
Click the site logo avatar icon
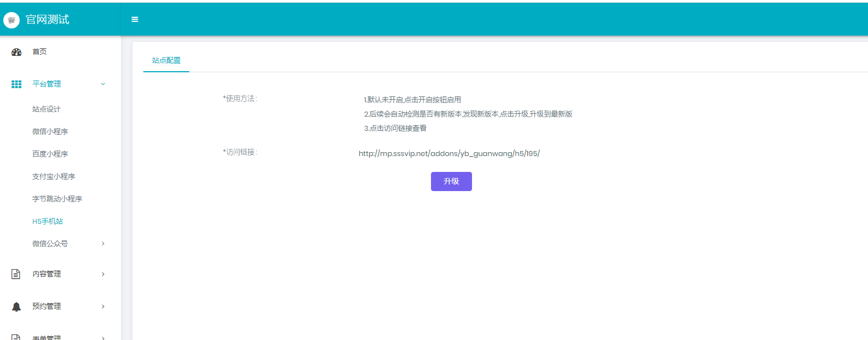point(11,20)
